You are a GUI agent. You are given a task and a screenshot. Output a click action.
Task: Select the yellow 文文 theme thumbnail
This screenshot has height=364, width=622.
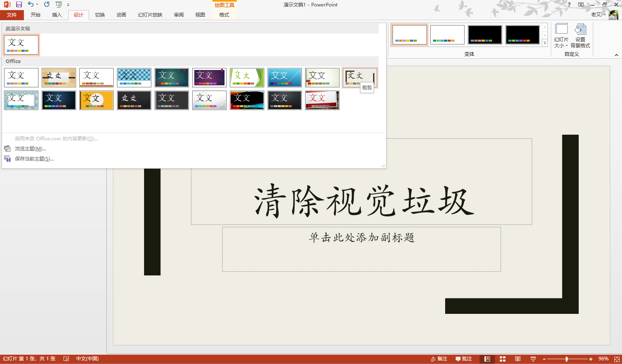96,100
